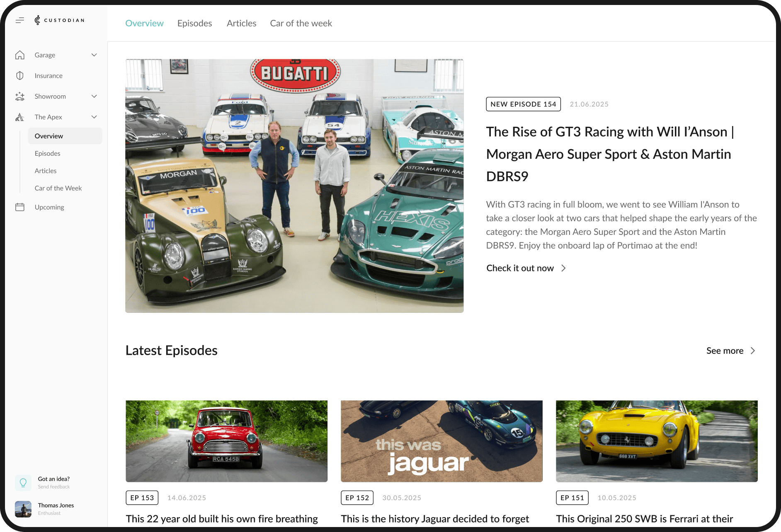Collapse The Apex section

tap(94, 117)
